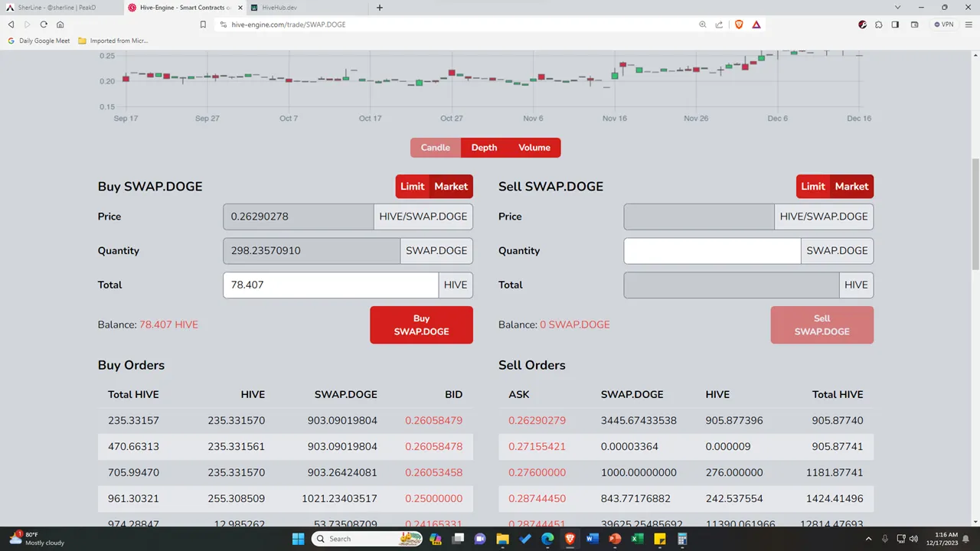This screenshot has height=551, width=980.
Task: Open Brave browser taskbar icon
Action: [570, 539]
